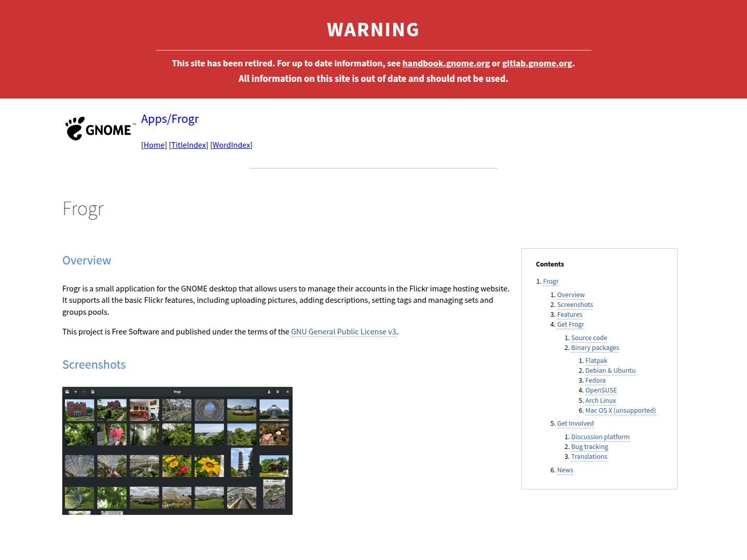Click the large grey Frogr page heading
Image resolution: width=747 pixels, height=560 pixels.
tap(83, 209)
